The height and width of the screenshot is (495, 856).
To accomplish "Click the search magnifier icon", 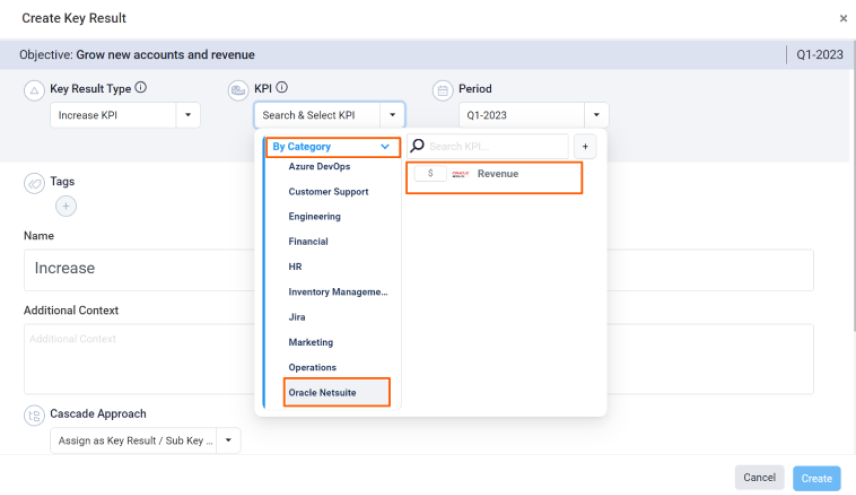I will coord(417,146).
